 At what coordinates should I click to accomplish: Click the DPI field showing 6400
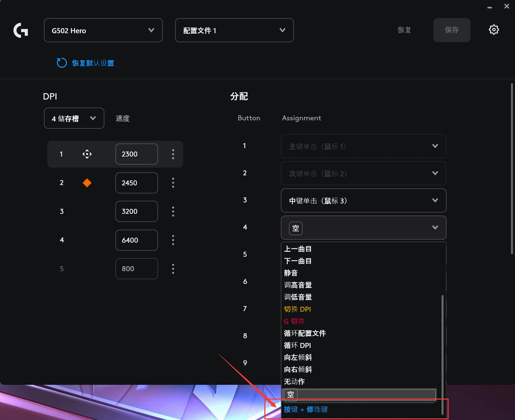tap(137, 240)
